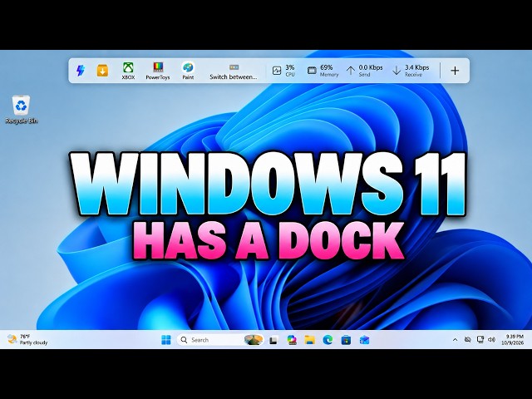Click the plus button to add dock item
This screenshot has height=399, width=532.
tap(455, 71)
